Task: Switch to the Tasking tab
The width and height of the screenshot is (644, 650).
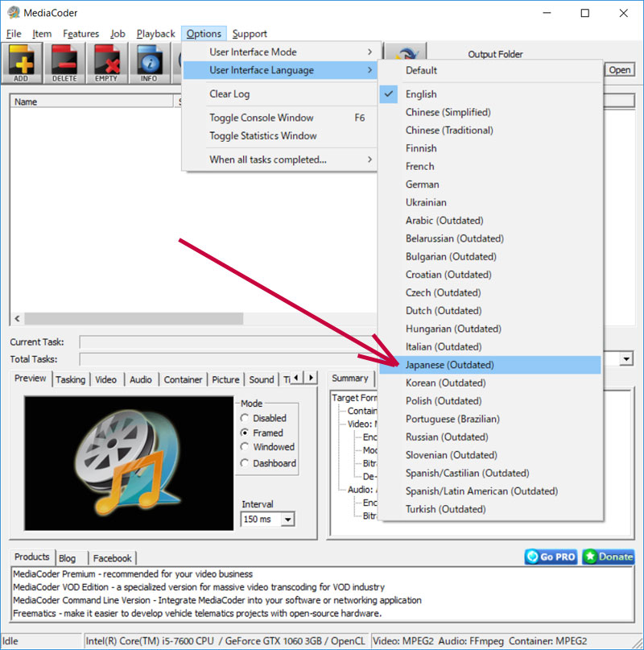Action: pos(71,379)
